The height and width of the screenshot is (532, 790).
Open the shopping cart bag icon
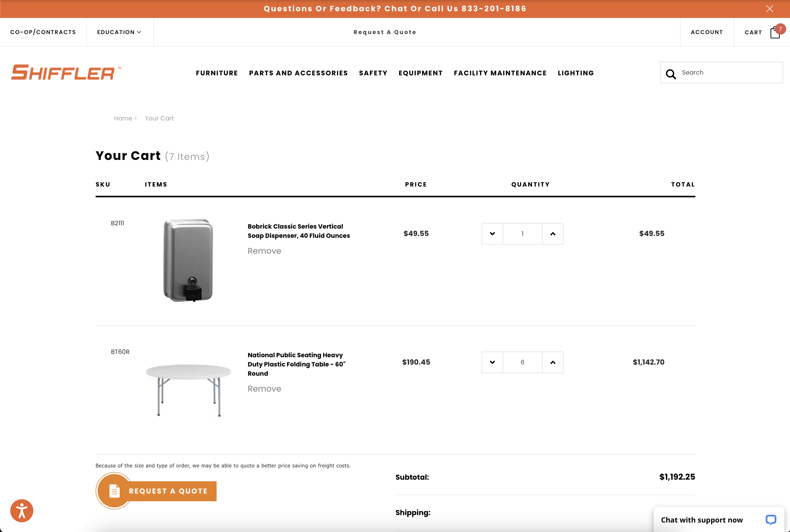(x=775, y=33)
